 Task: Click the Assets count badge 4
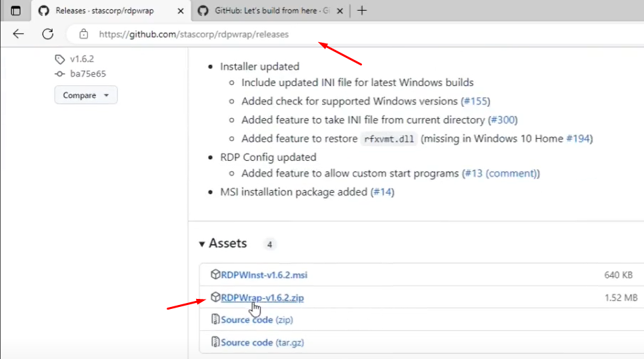269,244
